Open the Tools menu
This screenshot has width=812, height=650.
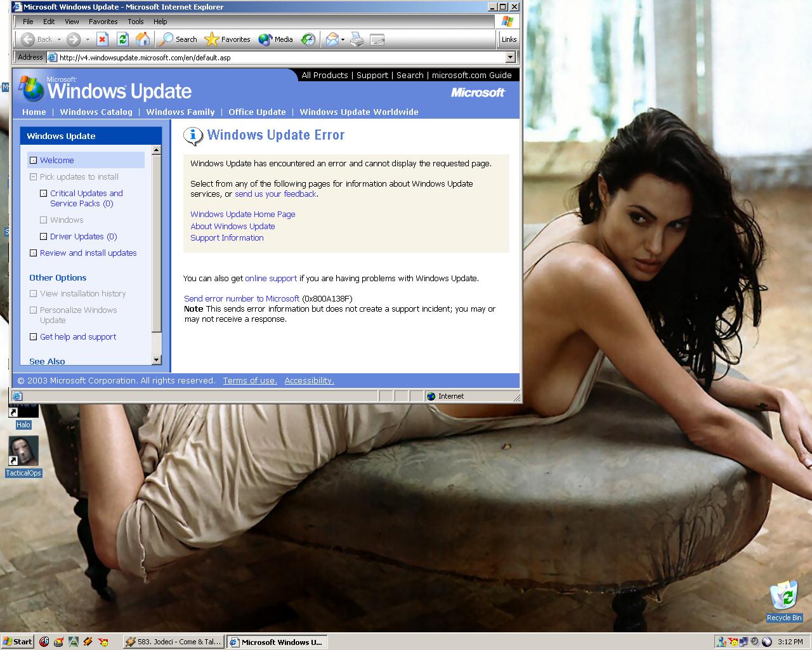[136, 22]
